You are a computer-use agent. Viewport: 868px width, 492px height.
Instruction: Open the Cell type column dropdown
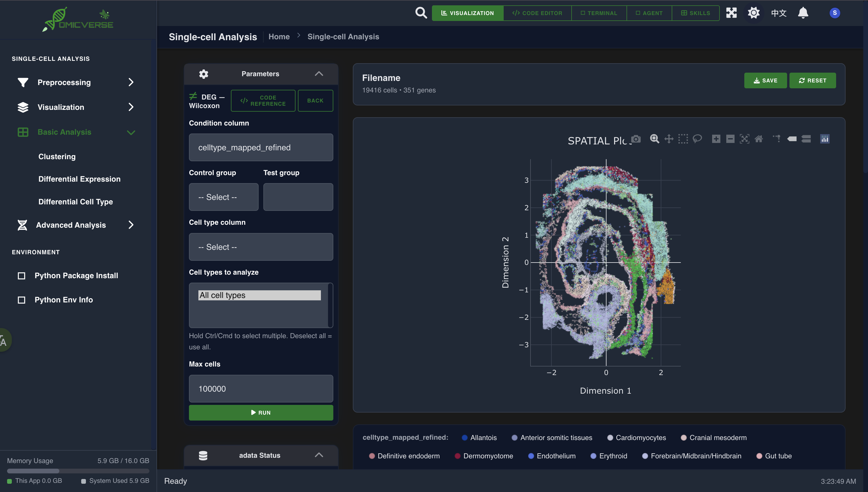[261, 247]
